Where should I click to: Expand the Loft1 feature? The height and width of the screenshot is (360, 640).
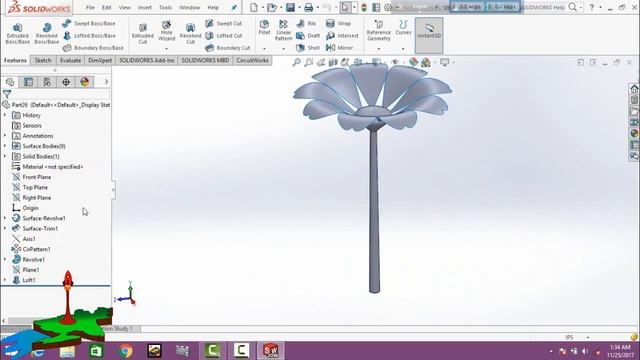pos(5,280)
